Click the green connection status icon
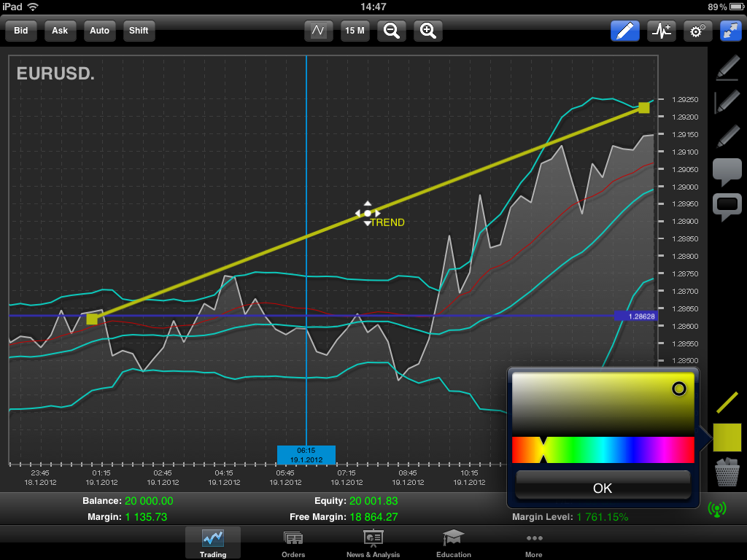Screen dimensions: 747x560 tap(716, 508)
